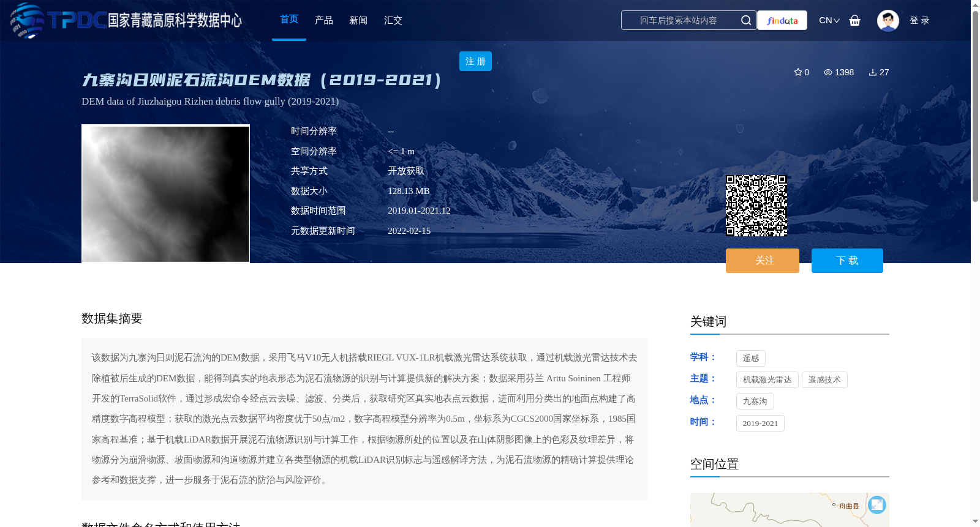Open the TPDC logo home link

(x=126, y=20)
